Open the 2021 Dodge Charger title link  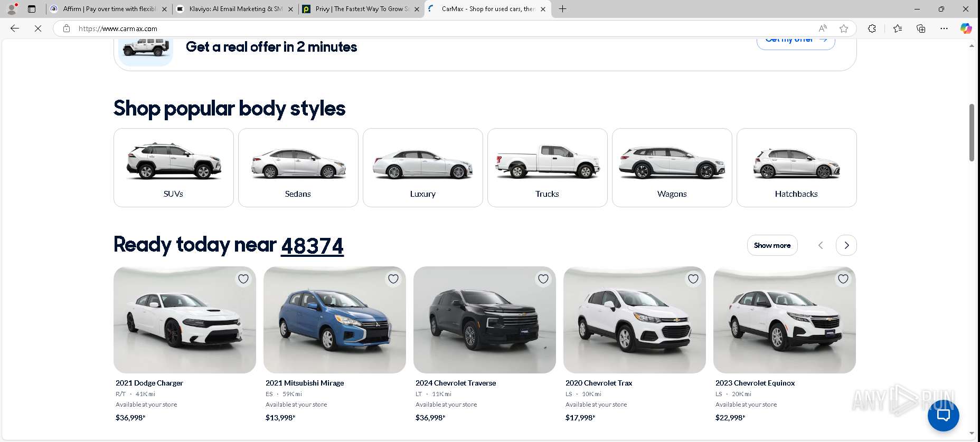coord(149,383)
